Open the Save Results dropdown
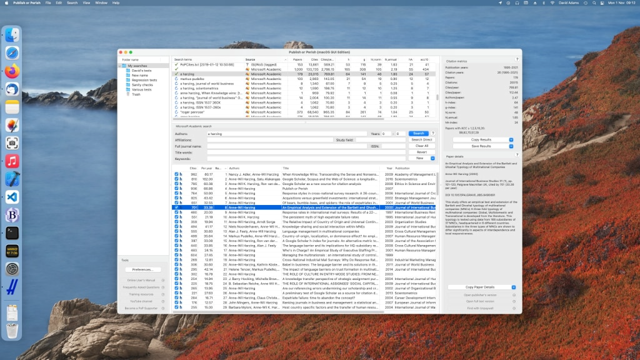Screen dimensions: 640x360 point(511,146)
